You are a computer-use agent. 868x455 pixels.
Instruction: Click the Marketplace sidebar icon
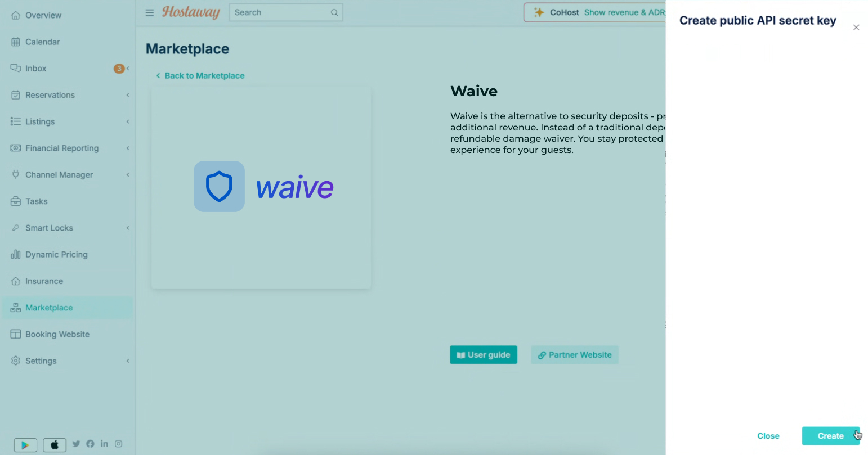[x=16, y=308]
